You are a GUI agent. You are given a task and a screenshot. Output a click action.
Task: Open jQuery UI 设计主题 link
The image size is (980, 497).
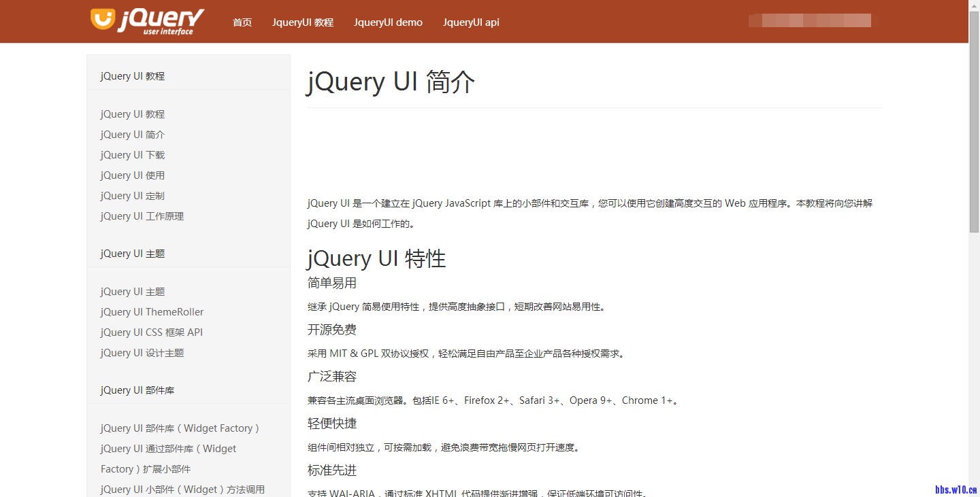(x=142, y=353)
